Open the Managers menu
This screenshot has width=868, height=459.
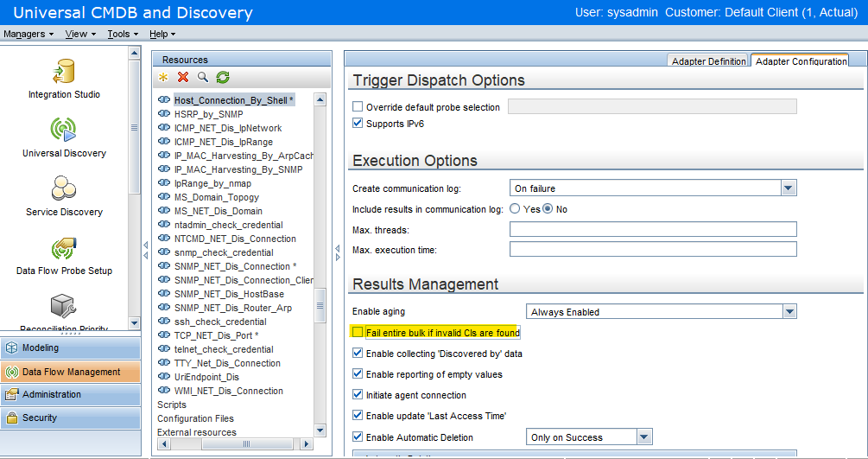pyautogui.click(x=29, y=34)
